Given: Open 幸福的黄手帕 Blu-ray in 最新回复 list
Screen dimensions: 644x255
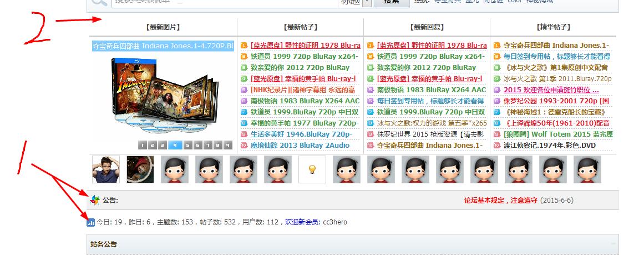Looking at the screenshot, I should pyautogui.click(x=429, y=78).
